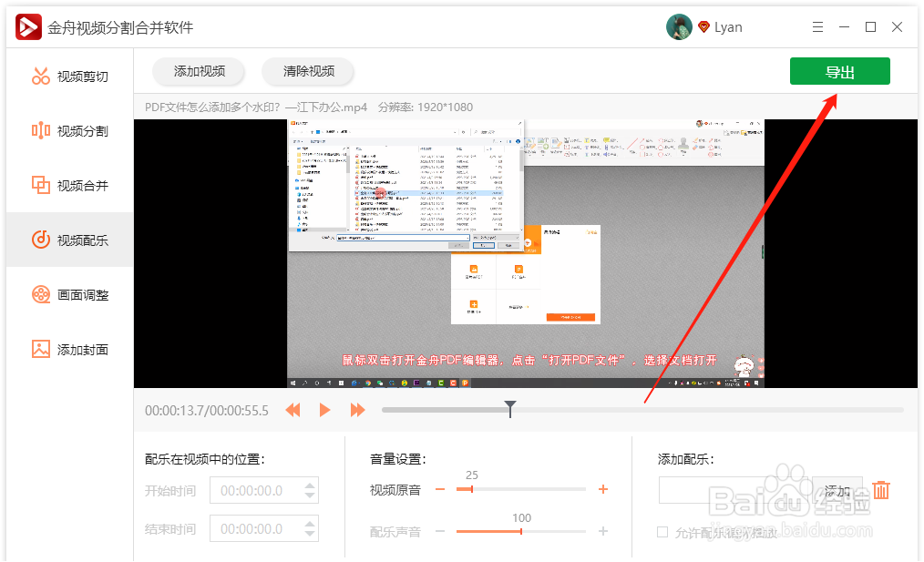
Task: Increase 视频原音 volume with plus
Action: (603, 489)
